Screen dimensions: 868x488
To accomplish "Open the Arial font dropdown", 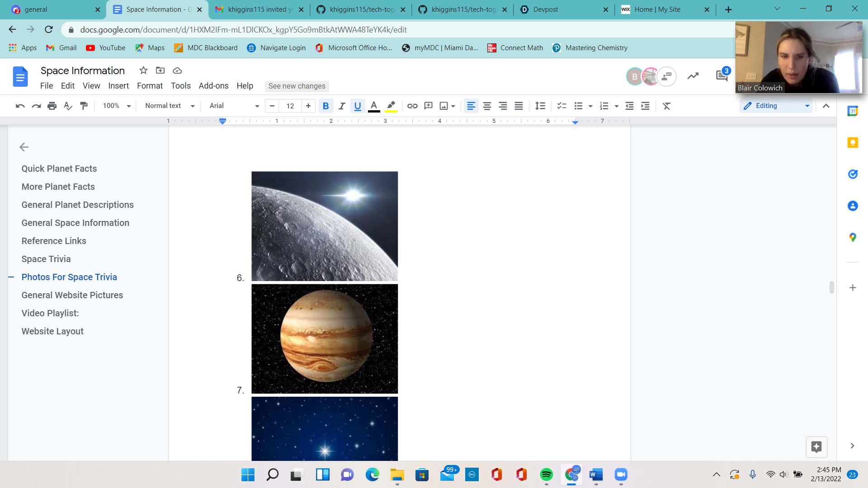I will 234,106.
